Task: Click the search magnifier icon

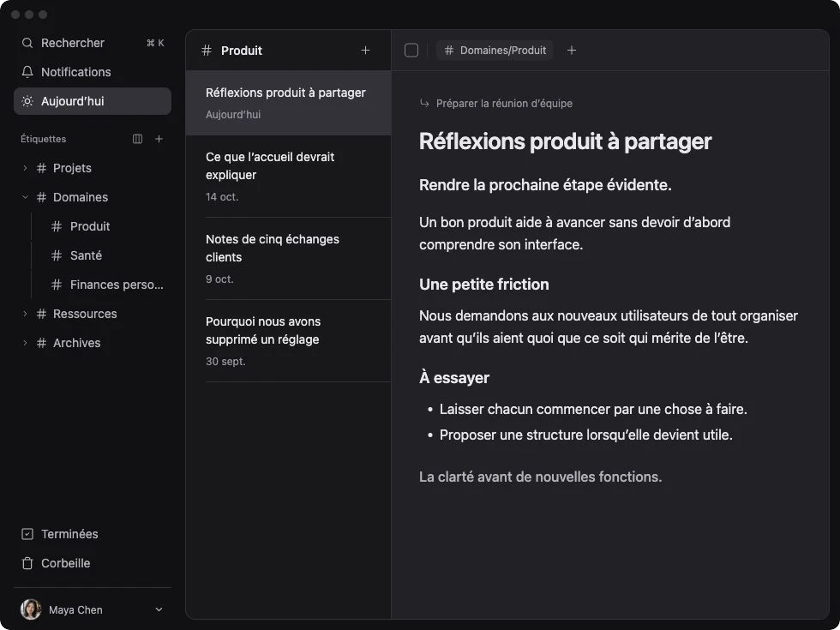Action: [27, 43]
